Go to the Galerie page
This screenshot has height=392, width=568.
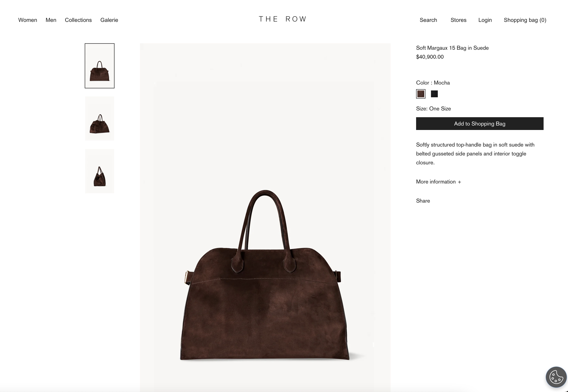click(x=109, y=20)
